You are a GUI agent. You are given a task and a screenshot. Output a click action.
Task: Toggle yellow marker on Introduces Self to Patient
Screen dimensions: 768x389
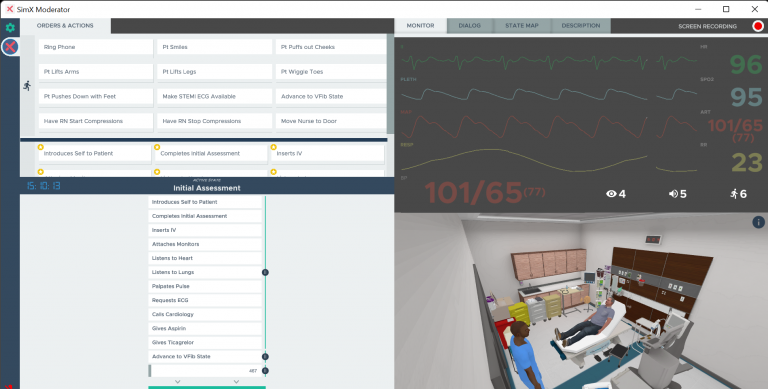coord(41,147)
